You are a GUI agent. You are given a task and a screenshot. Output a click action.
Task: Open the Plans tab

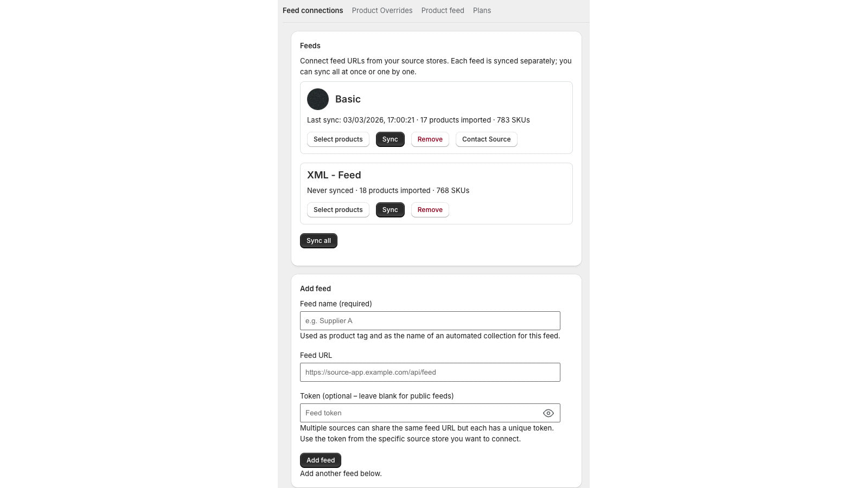point(482,10)
